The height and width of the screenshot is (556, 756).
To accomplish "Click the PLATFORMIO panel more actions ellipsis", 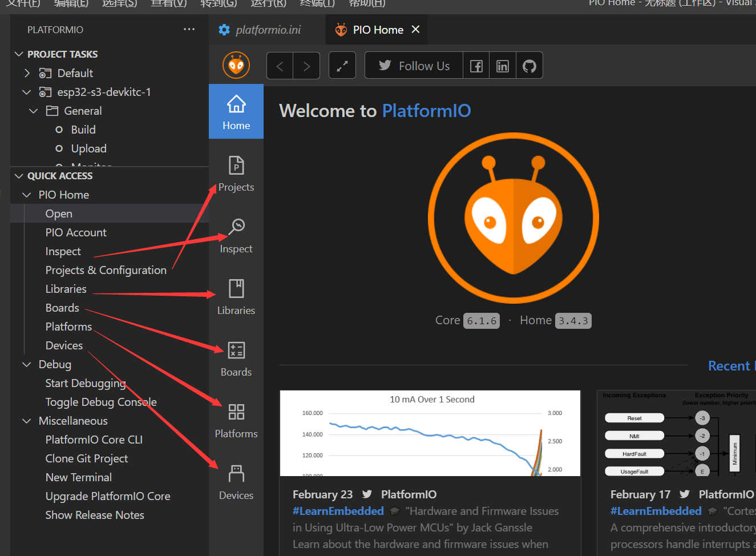I will [x=189, y=29].
